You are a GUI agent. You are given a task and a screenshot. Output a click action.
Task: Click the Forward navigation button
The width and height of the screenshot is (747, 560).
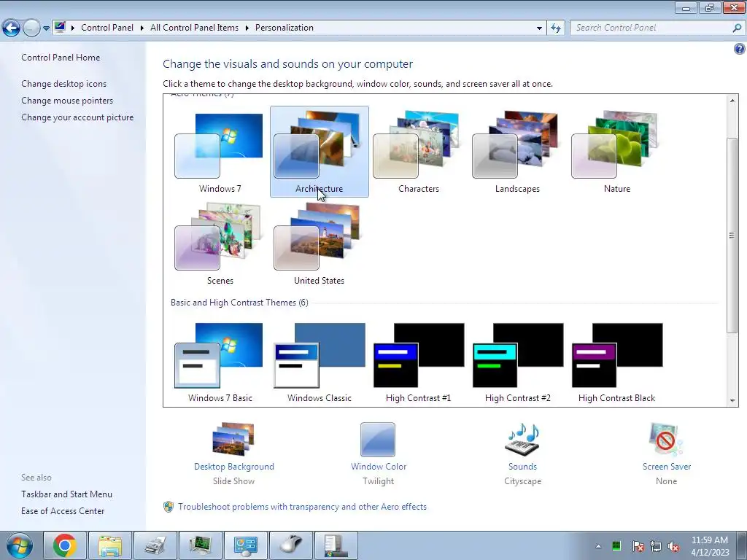click(31, 28)
